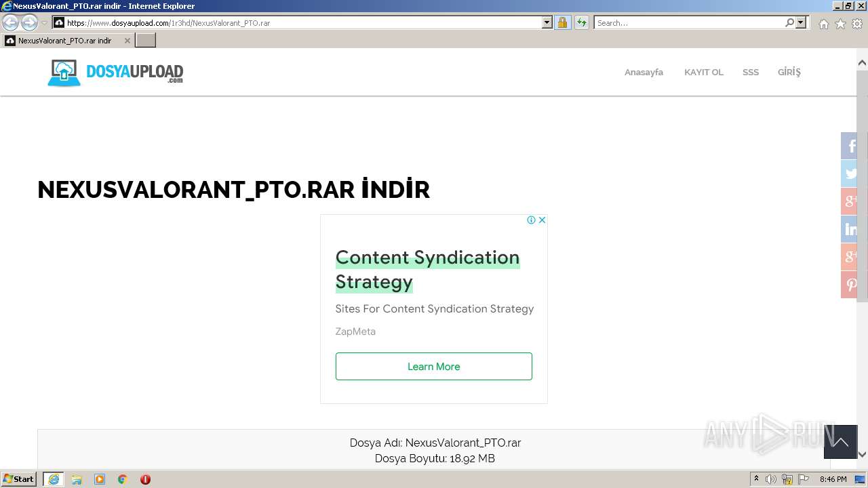
Task: Minimize the Internet Explorer window
Action: click(837, 5)
